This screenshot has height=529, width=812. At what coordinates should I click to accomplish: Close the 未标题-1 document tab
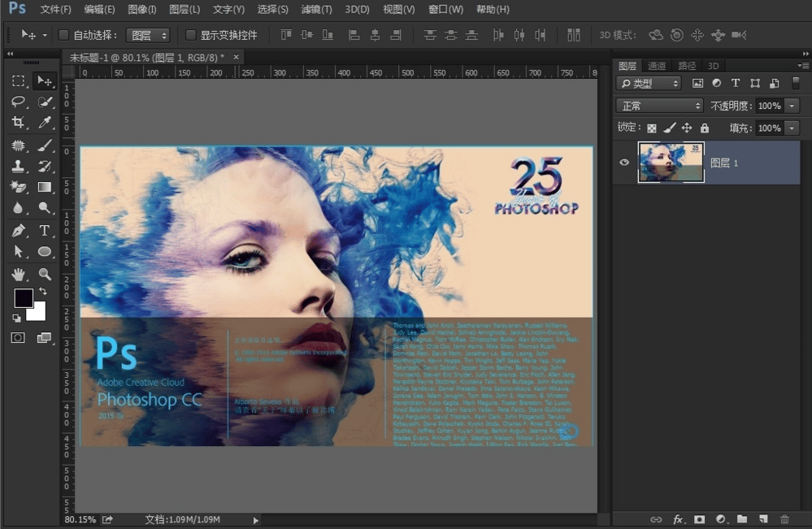tap(237, 57)
